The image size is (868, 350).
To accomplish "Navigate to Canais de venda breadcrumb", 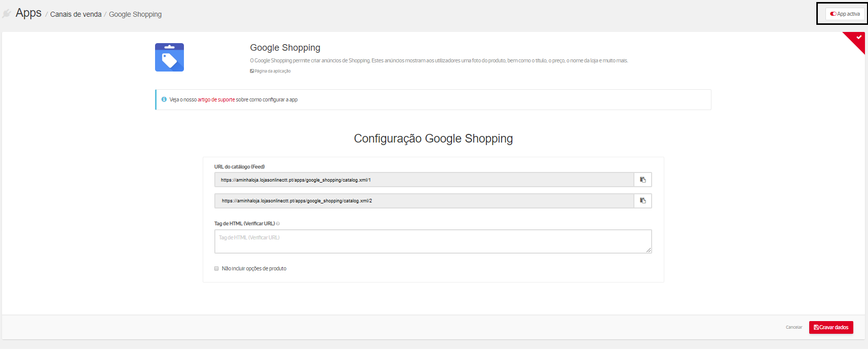I will point(76,14).
